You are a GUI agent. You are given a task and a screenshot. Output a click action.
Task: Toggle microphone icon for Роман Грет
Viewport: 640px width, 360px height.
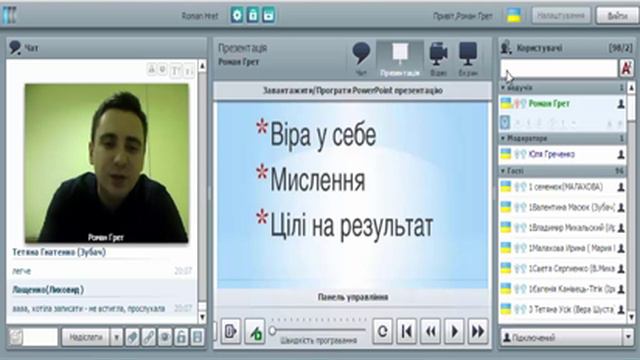[x=517, y=104]
